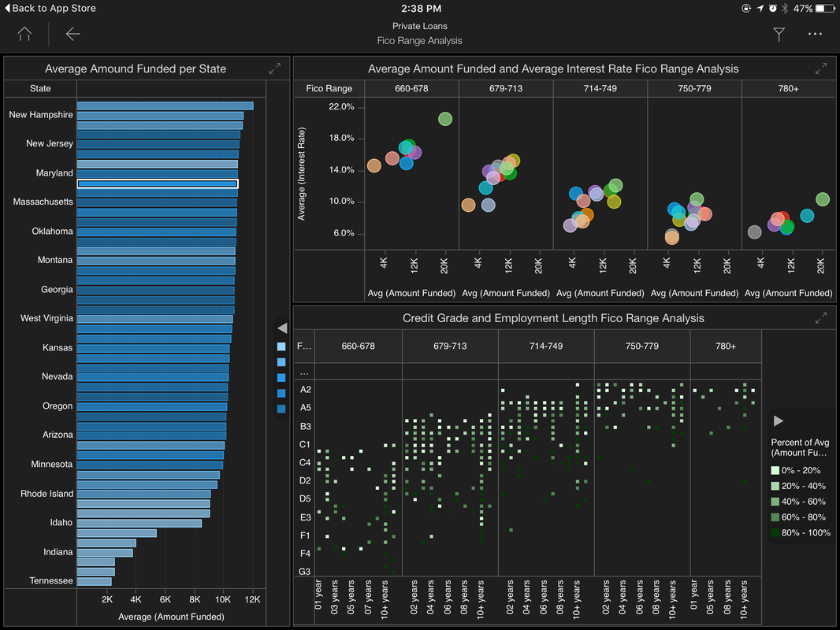Go back using the left arrow icon

click(x=72, y=34)
